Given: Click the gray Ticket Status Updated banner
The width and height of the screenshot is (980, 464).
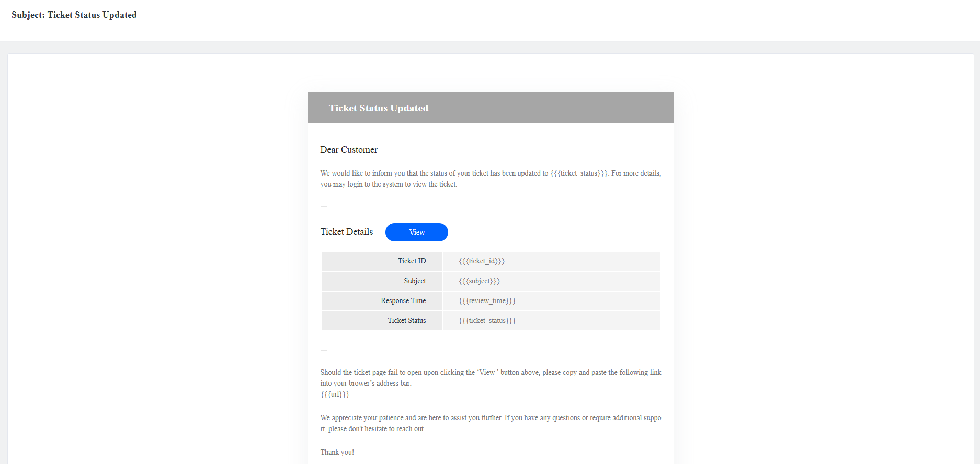Looking at the screenshot, I should [x=491, y=108].
